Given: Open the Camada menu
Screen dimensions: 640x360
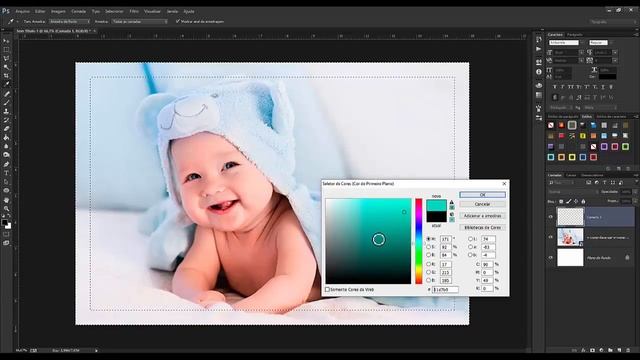Looking at the screenshot, I should click(x=78, y=11).
